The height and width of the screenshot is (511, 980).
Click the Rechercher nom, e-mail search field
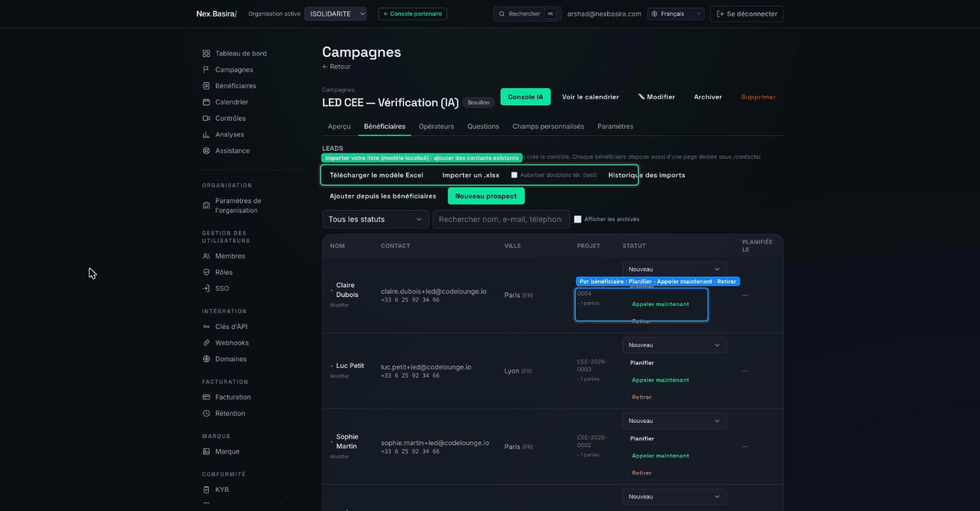click(501, 219)
